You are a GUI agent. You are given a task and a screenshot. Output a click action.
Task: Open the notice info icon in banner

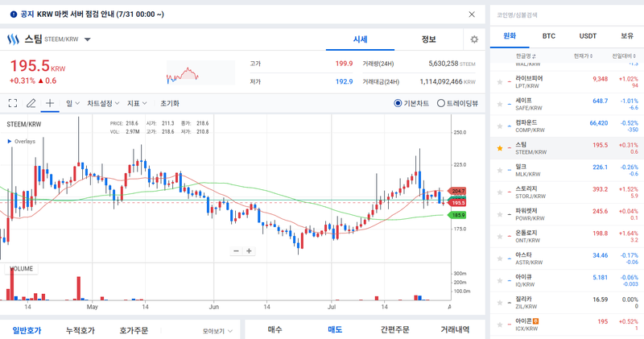14,14
